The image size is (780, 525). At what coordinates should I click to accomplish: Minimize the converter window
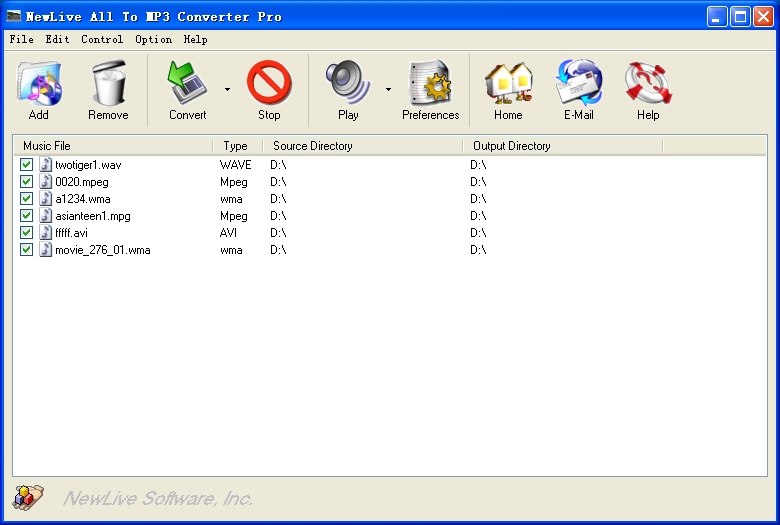(x=717, y=16)
